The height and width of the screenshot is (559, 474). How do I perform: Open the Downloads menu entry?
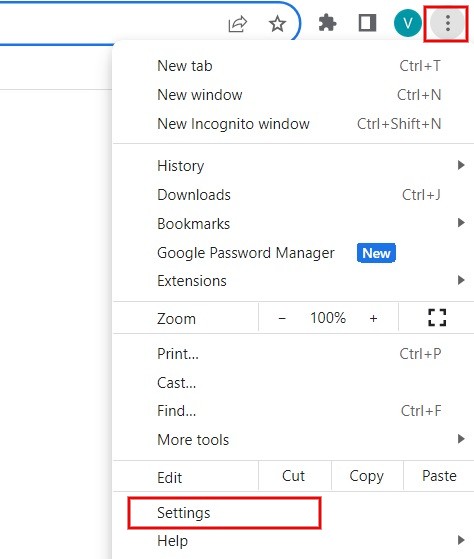[294, 195]
